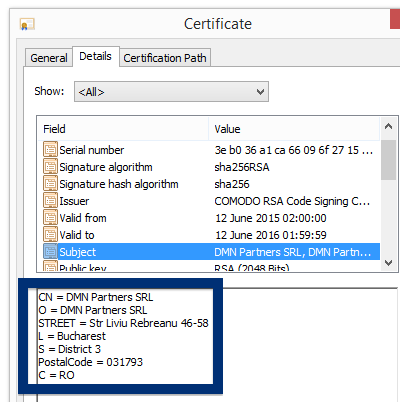Select the Issuer field icon
The width and height of the screenshot is (400, 402).
pyautogui.click(x=50, y=201)
